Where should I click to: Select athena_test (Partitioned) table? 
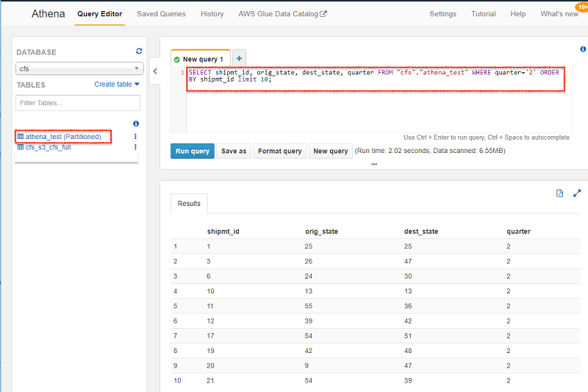(63, 137)
